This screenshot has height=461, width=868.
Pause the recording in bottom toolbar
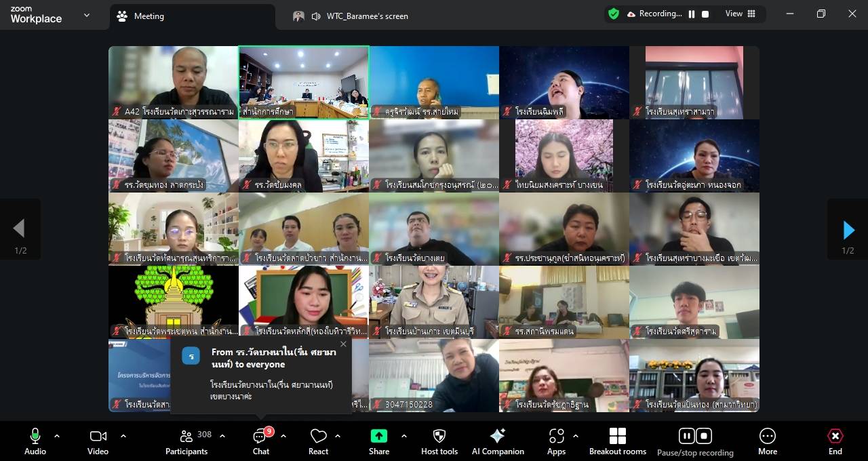pyautogui.click(x=686, y=436)
